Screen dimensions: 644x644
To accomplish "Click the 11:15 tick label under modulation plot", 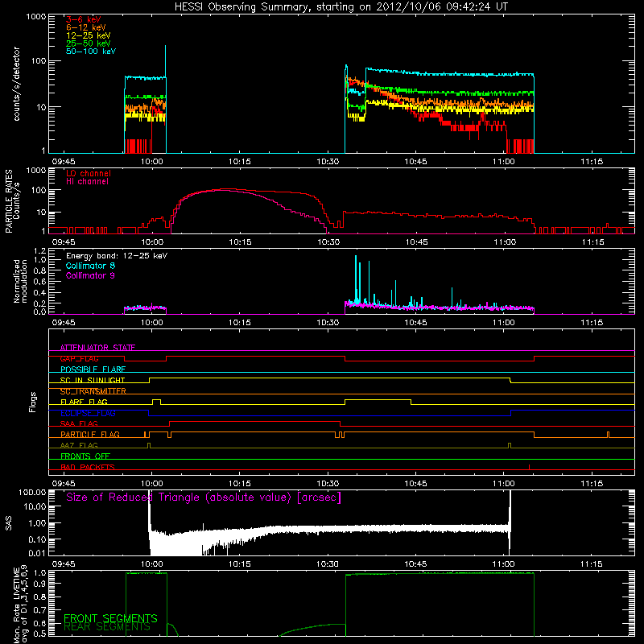I will 592,323.
